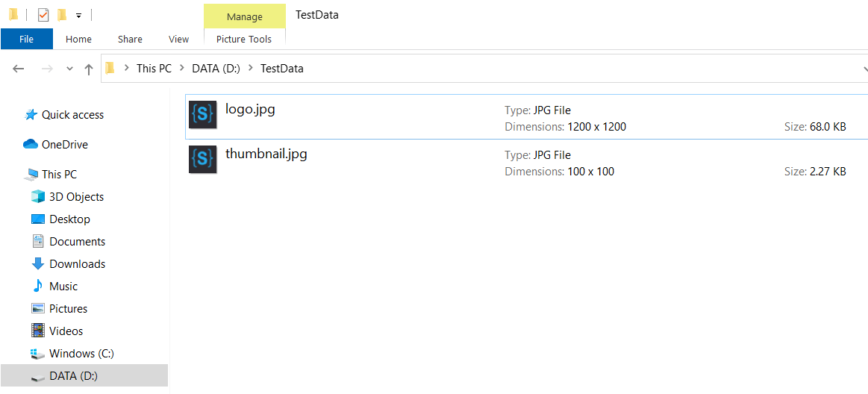Click the 3D Objects cube icon
The height and width of the screenshot is (394, 868).
tap(37, 196)
